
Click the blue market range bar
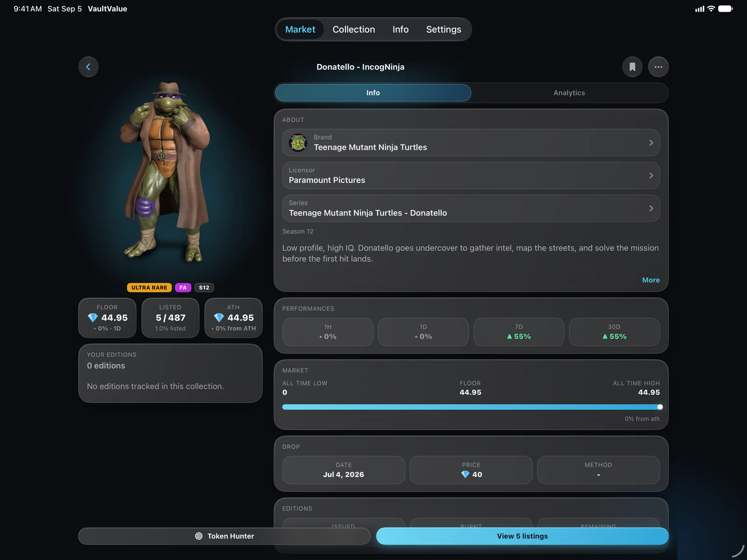471,407
